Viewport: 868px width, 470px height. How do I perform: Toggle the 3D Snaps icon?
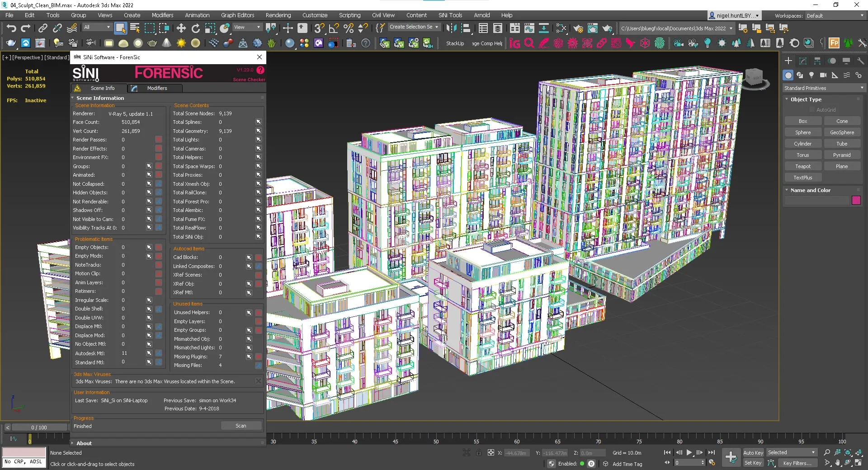[x=319, y=28]
